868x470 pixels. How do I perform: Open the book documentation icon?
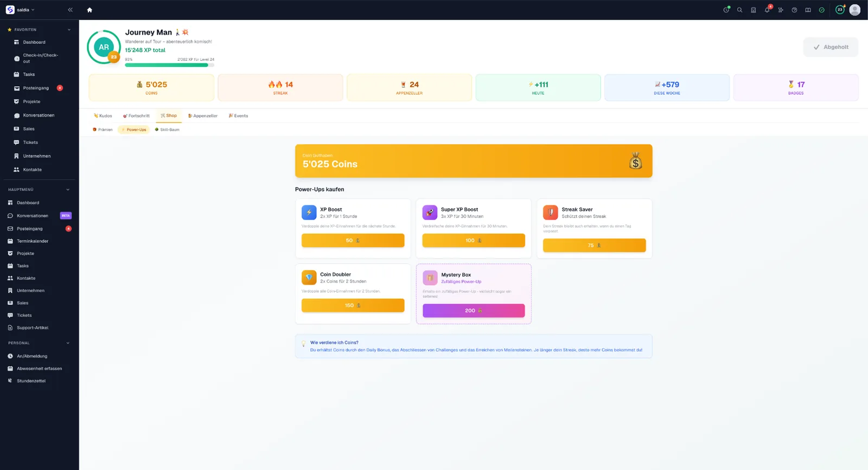tap(808, 10)
